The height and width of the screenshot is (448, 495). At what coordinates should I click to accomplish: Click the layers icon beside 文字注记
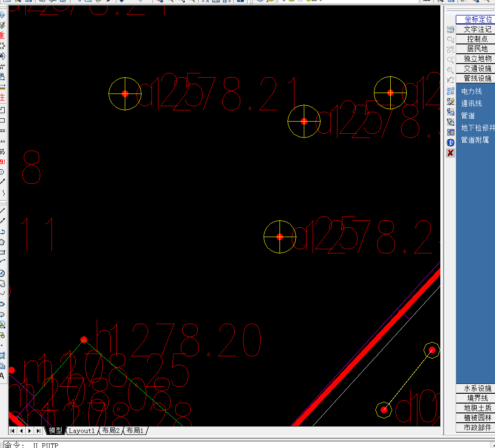451,30
